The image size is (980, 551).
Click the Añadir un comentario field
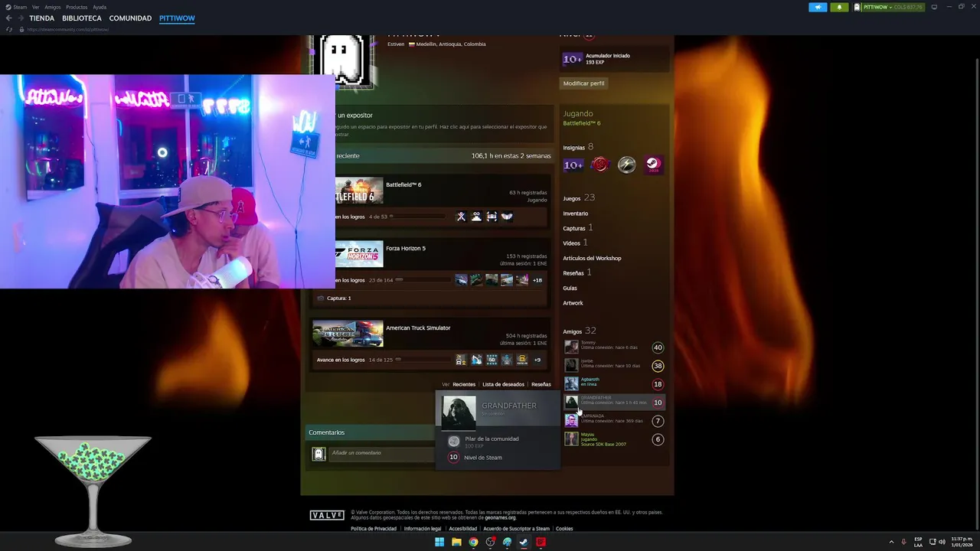click(383, 453)
